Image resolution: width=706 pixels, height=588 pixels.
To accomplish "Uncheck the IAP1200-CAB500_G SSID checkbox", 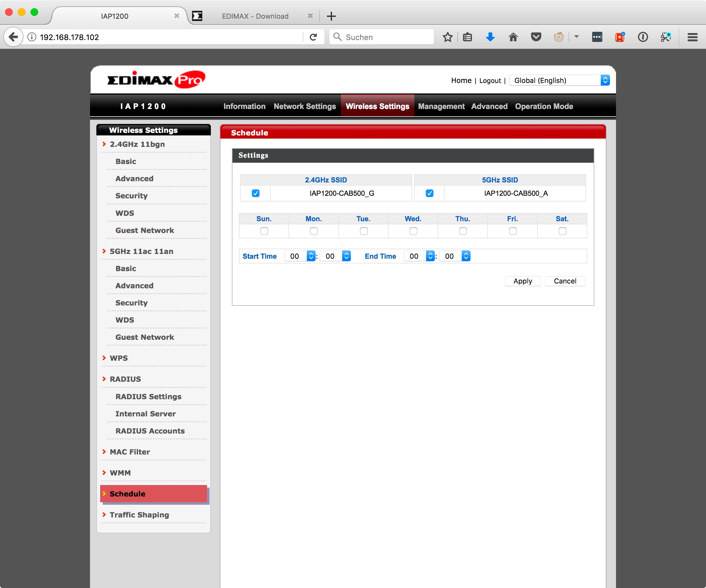I will coord(255,193).
